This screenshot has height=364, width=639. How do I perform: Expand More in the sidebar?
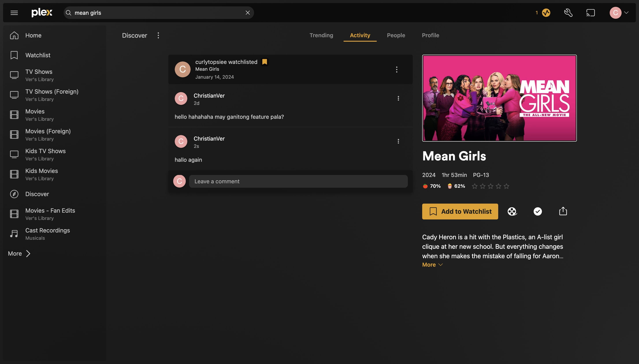[19, 253]
